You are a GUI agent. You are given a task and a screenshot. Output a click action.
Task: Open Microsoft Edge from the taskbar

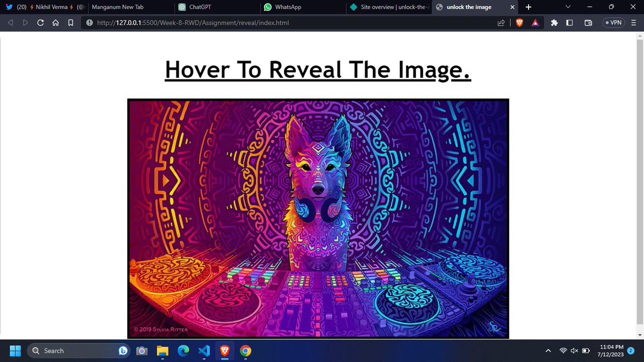(183, 351)
